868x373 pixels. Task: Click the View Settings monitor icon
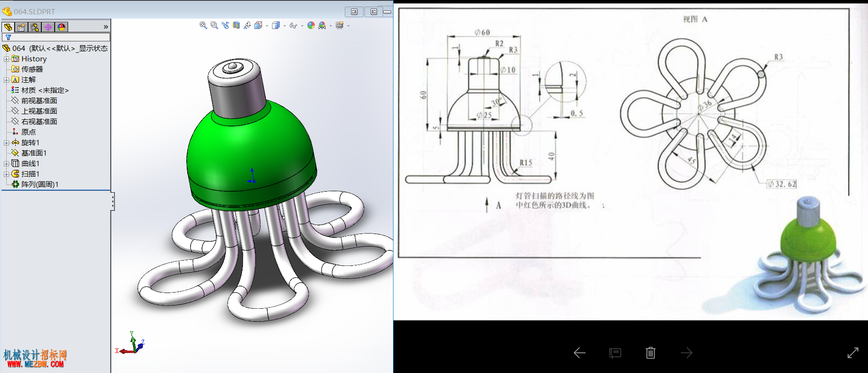340,25
